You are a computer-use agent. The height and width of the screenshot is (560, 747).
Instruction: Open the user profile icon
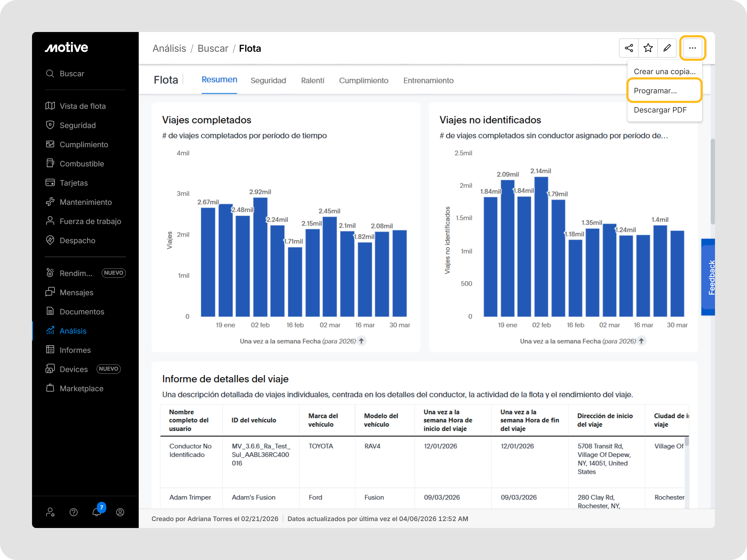[x=120, y=512]
